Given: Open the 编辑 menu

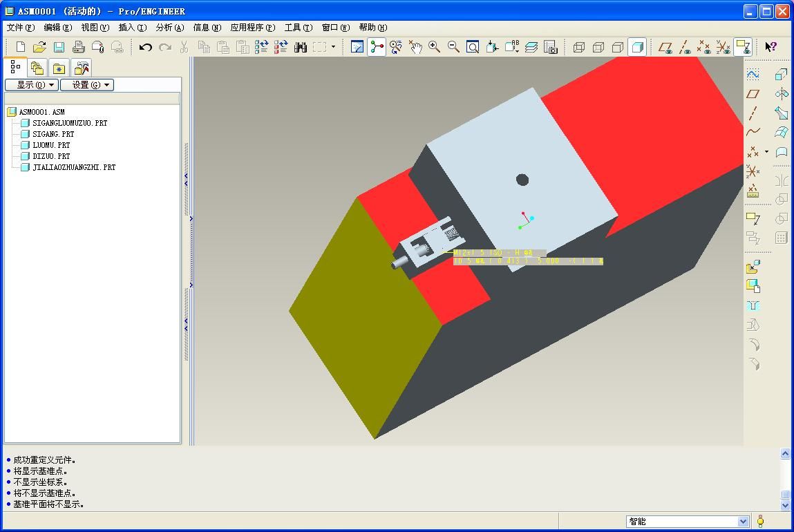Looking at the screenshot, I should pyautogui.click(x=58, y=28).
